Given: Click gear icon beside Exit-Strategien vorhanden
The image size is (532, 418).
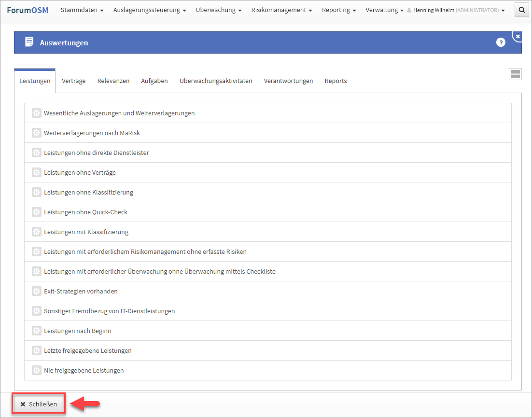Looking at the screenshot, I should (x=36, y=291).
